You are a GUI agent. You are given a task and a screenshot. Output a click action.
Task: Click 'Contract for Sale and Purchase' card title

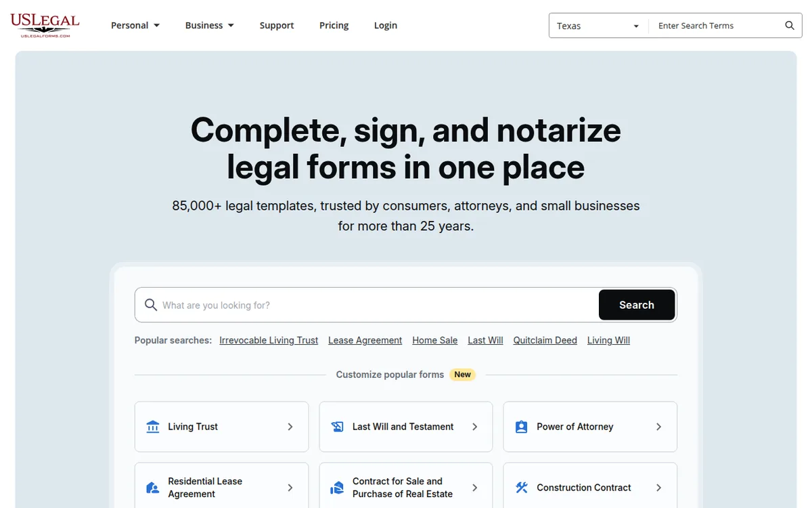point(403,488)
